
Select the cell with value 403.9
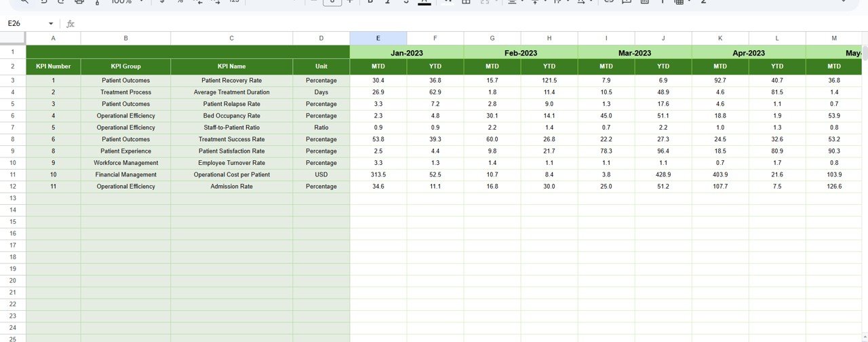720,174
